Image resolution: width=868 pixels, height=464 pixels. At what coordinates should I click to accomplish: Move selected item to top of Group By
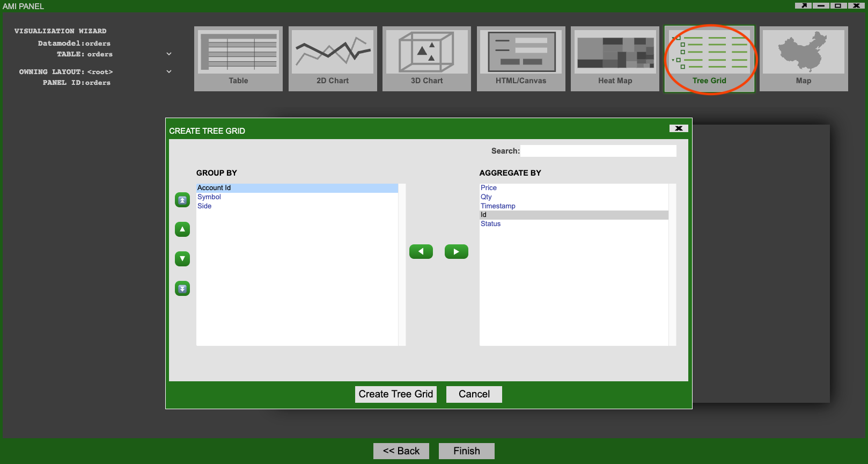(182, 200)
